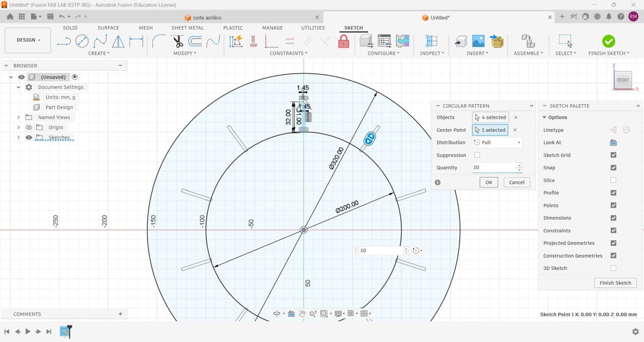The width and height of the screenshot is (644, 342).
Task: Select the Spline tool in Create
Action: coord(100,41)
